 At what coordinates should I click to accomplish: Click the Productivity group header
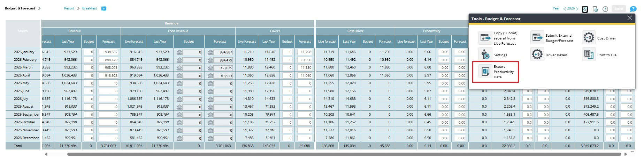[432, 31]
